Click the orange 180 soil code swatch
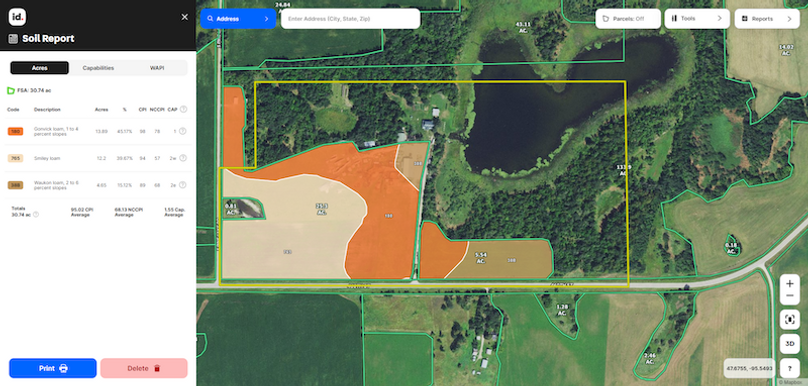Screen dimensions: 808x386 click(x=15, y=131)
